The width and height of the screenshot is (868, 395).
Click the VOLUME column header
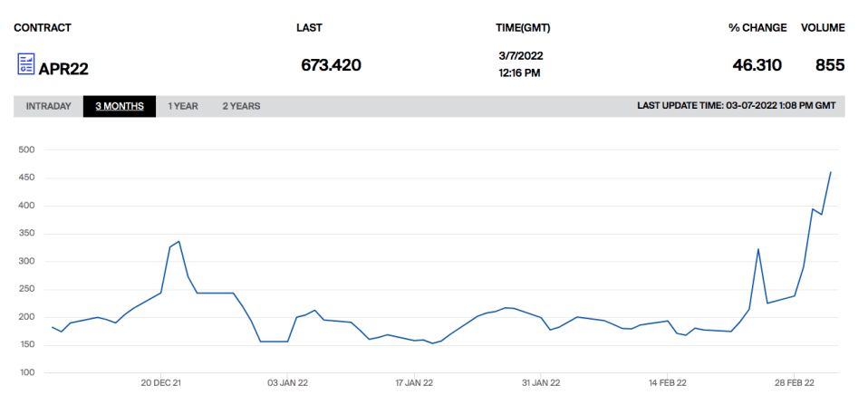tap(823, 28)
